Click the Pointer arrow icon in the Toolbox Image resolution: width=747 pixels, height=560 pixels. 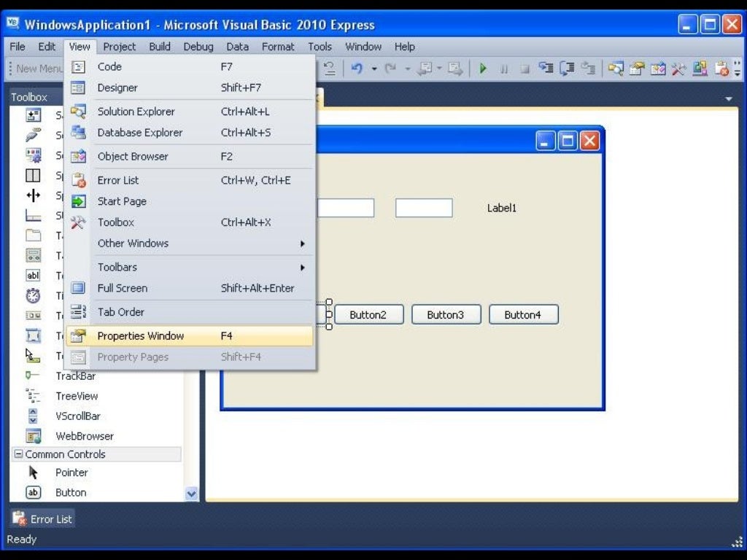tap(33, 472)
